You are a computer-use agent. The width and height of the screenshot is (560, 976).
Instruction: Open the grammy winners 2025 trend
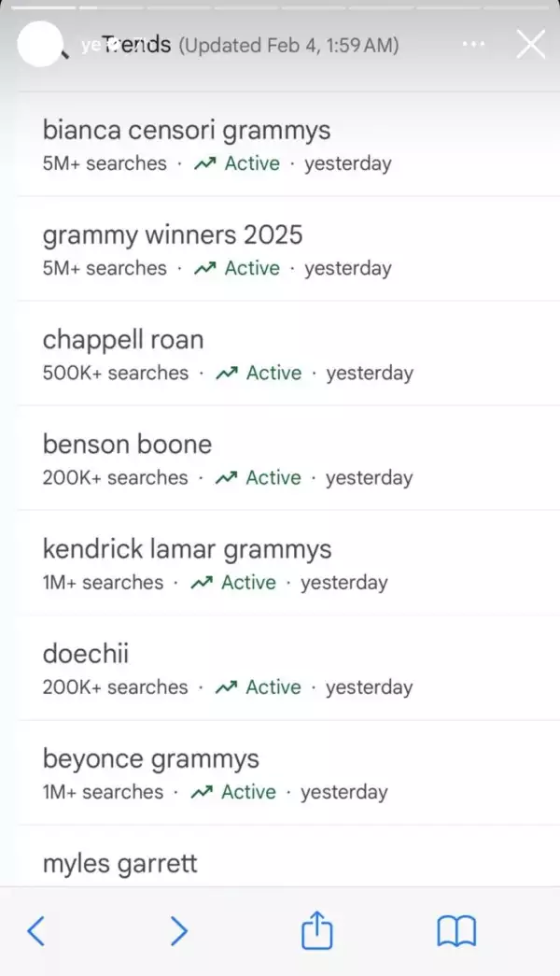pyautogui.click(x=173, y=234)
